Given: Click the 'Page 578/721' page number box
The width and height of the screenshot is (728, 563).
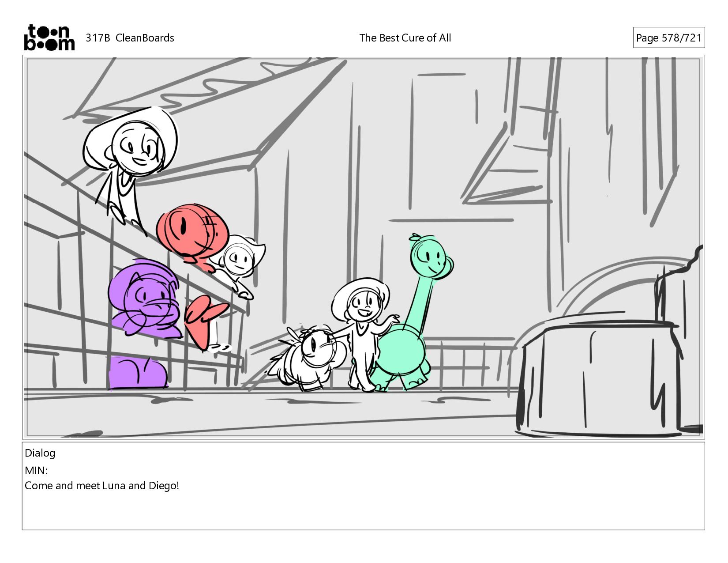Looking at the screenshot, I should coord(668,38).
